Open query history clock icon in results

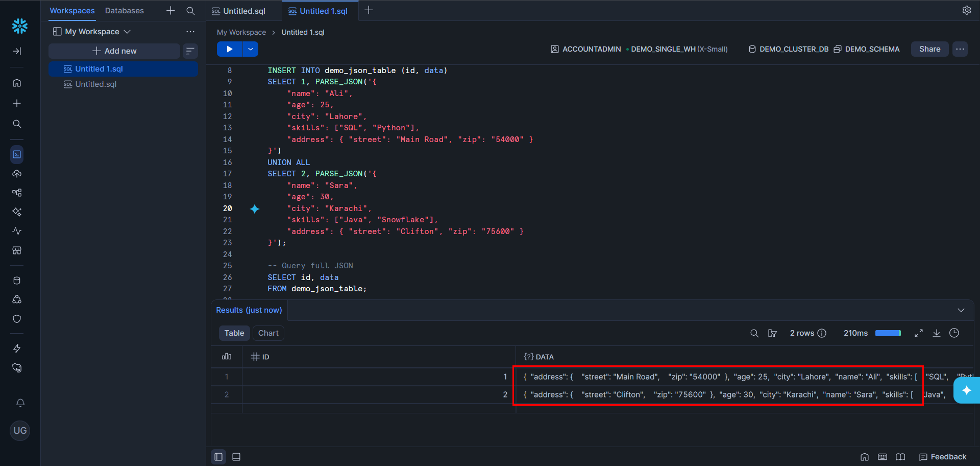click(x=954, y=333)
